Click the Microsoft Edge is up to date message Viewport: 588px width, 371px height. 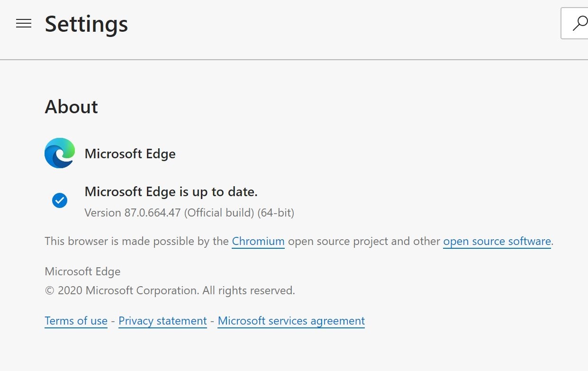tap(171, 191)
